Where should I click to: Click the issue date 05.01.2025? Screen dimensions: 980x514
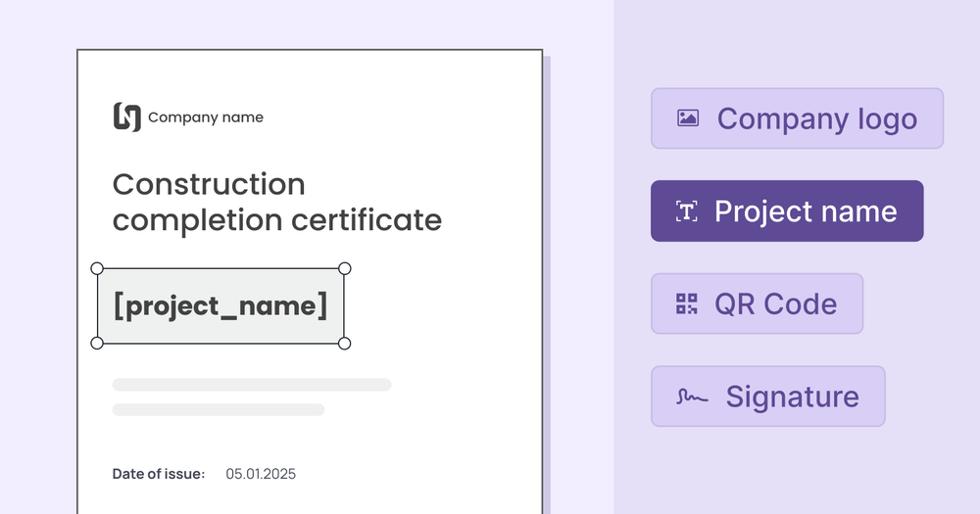click(261, 474)
